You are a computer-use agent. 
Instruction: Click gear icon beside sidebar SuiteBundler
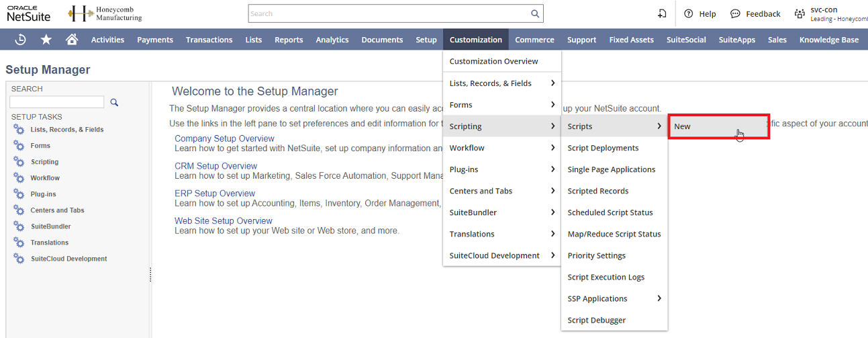(19, 226)
